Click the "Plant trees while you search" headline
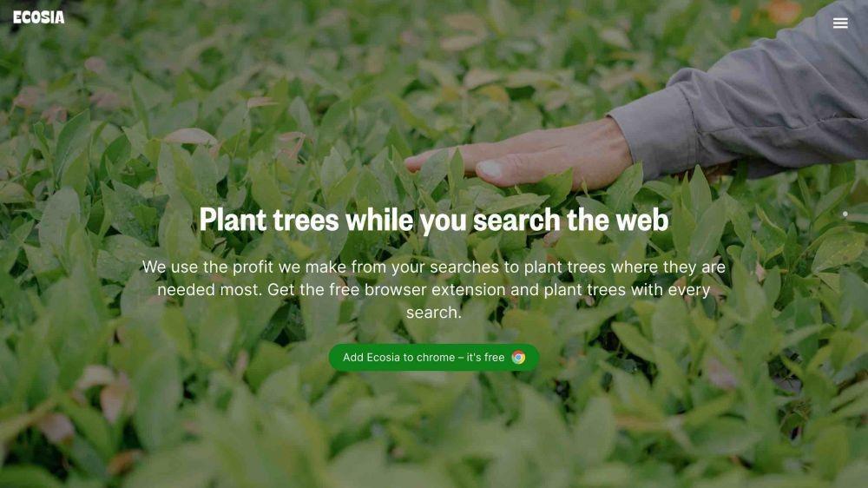The width and height of the screenshot is (868, 488). [x=433, y=220]
